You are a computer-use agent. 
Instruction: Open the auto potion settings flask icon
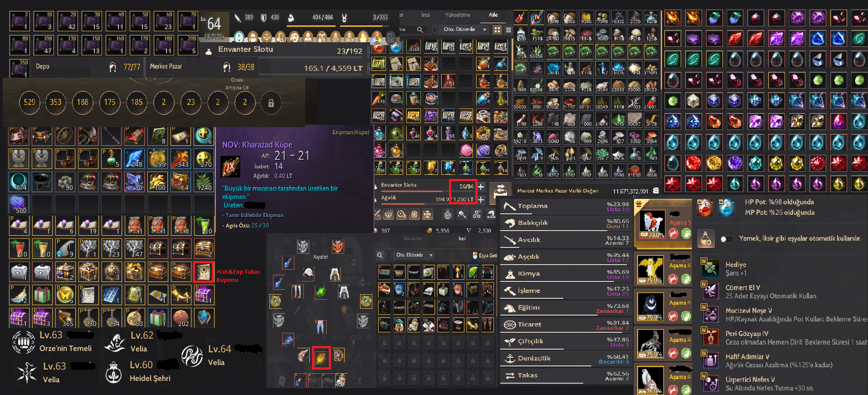coord(706,238)
